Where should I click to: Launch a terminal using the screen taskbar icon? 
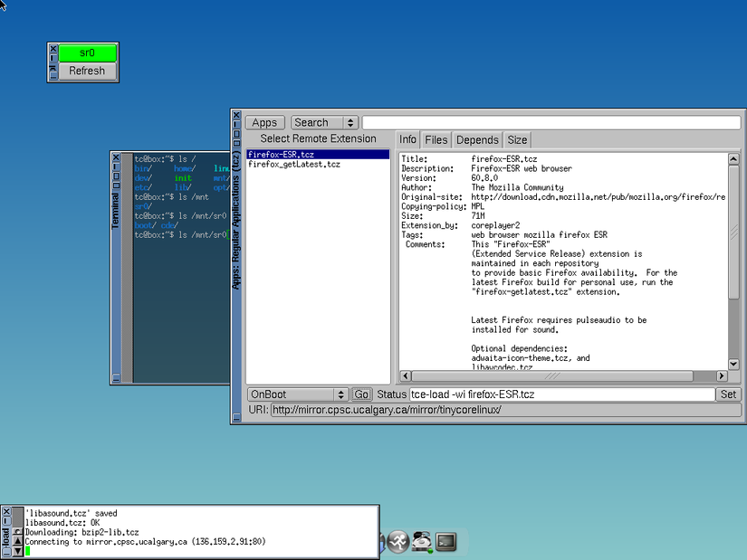point(445,541)
